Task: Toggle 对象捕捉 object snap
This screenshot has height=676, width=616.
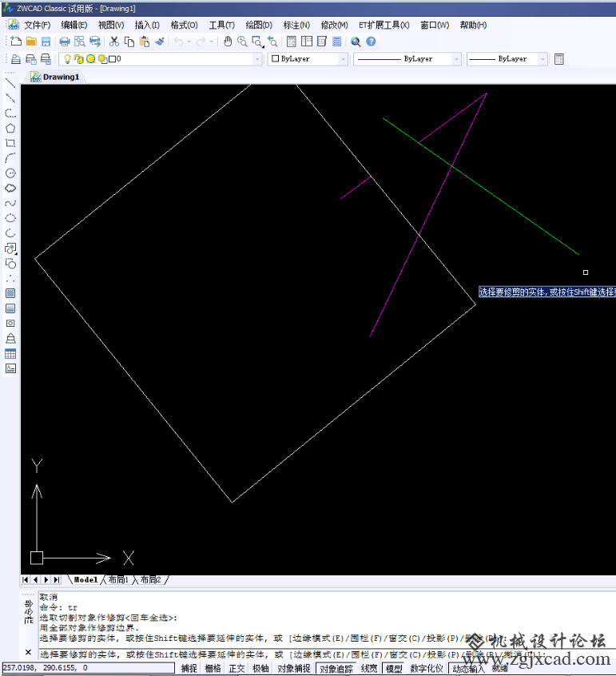Action: coord(294,668)
